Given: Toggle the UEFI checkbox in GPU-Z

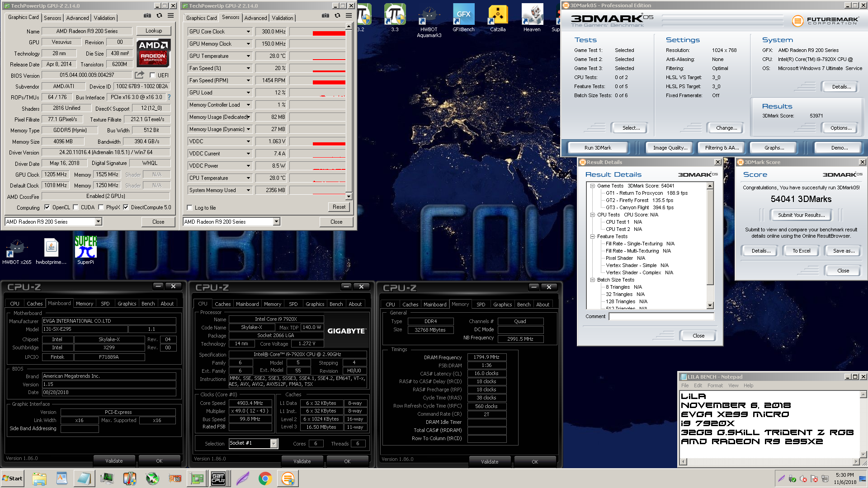Looking at the screenshot, I should pyautogui.click(x=152, y=75).
